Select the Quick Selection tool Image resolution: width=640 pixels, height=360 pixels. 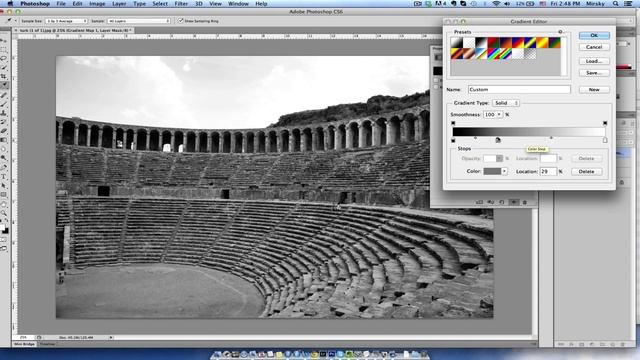[4, 68]
